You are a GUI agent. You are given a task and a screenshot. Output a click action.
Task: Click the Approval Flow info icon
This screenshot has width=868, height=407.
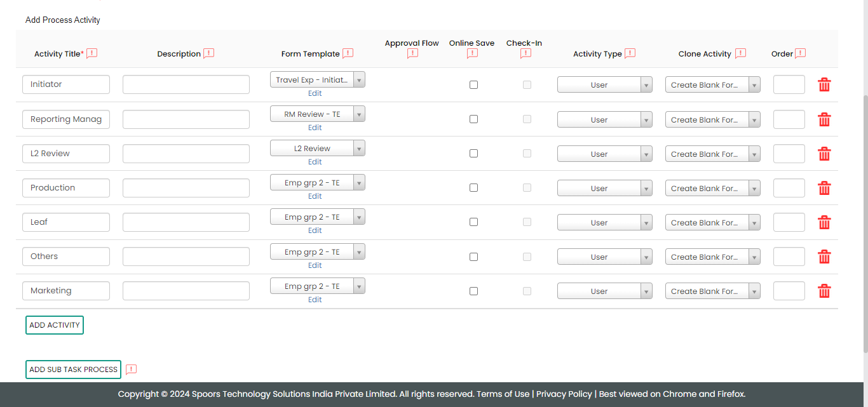pos(412,54)
